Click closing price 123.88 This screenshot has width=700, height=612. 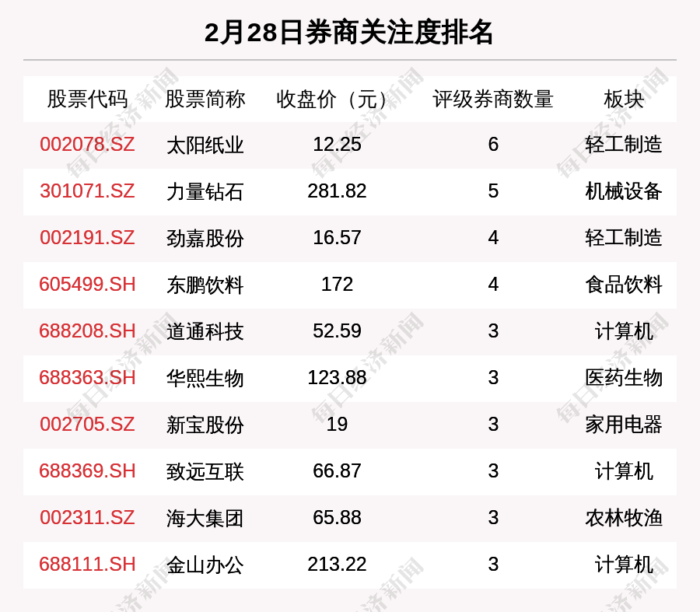coord(337,378)
